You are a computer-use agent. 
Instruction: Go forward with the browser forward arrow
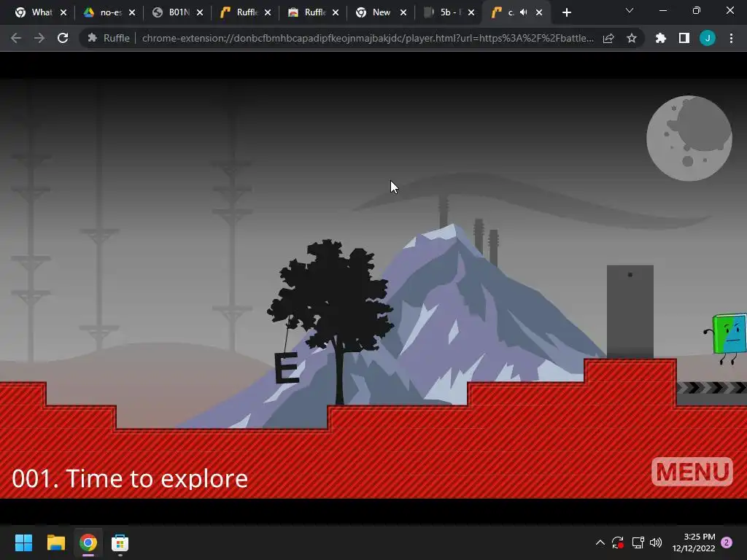pos(39,38)
